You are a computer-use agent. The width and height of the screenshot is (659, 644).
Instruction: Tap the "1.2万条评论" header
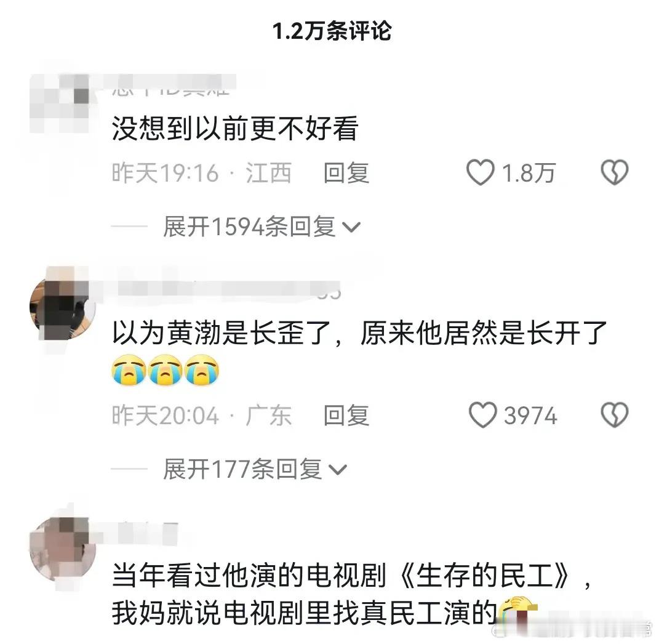(x=332, y=31)
